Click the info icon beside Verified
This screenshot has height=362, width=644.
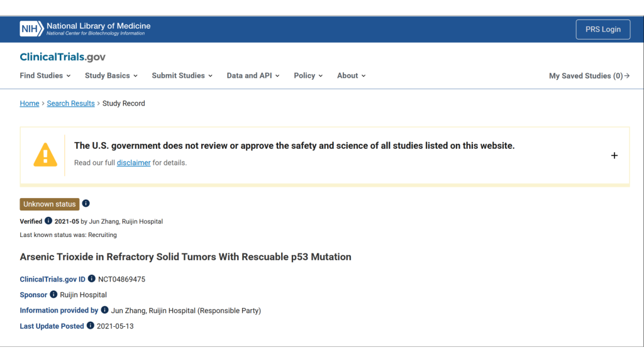48,221
